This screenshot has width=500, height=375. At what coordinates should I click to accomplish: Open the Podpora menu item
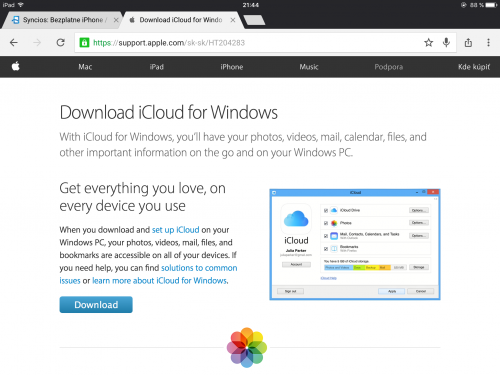coord(388,67)
